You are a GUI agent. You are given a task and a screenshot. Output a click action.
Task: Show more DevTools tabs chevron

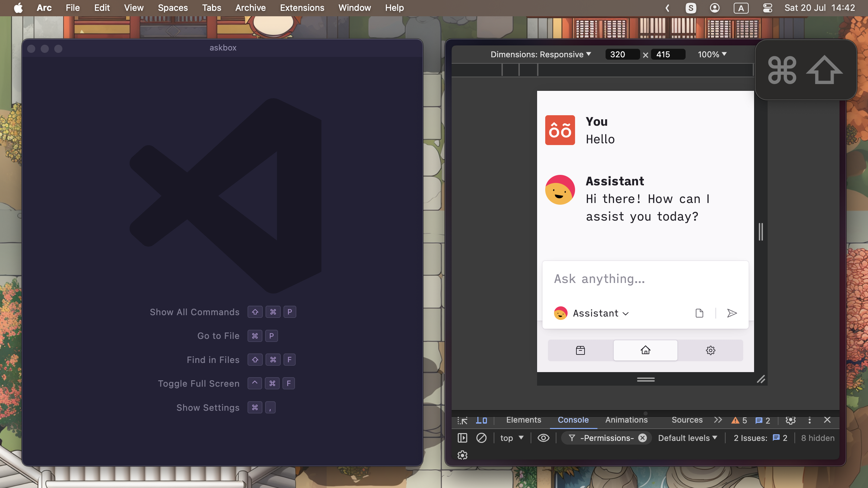pyautogui.click(x=718, y=420)
